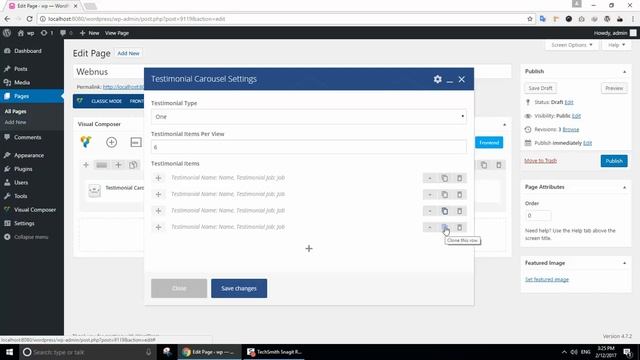Click the Testimonial Items Per View field

(309, 147)
